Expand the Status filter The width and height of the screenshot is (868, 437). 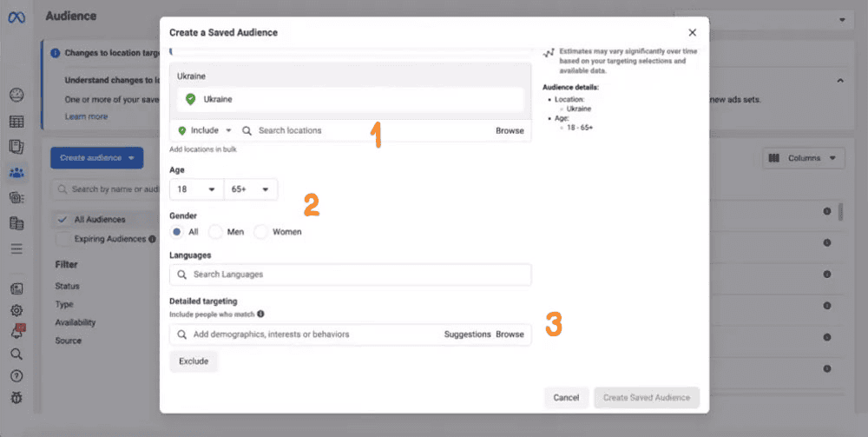67,287
